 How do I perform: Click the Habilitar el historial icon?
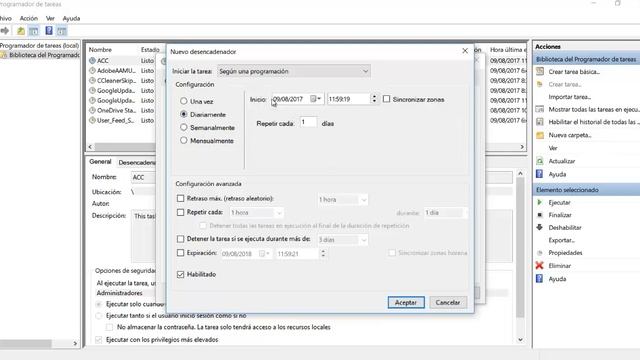[540, 122]
